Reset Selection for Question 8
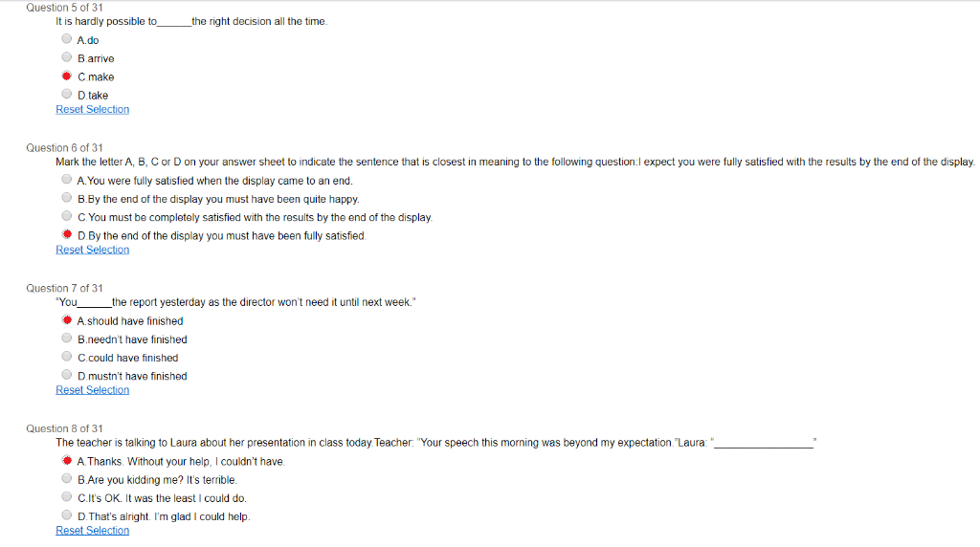 pyautogui.click(x=93, y=531)
